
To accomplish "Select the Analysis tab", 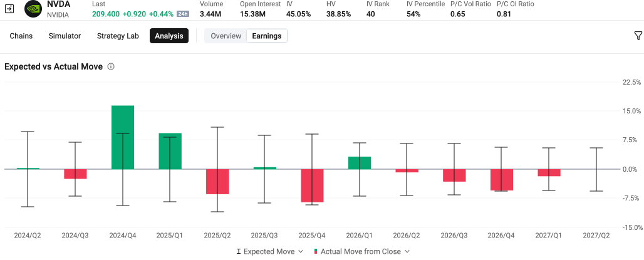I will click(x=169, y=36).
